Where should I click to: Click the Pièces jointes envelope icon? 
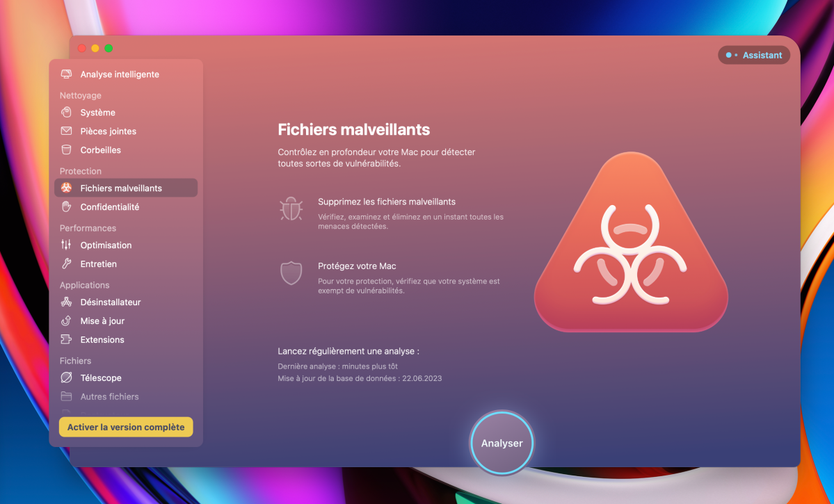(67, 131)
